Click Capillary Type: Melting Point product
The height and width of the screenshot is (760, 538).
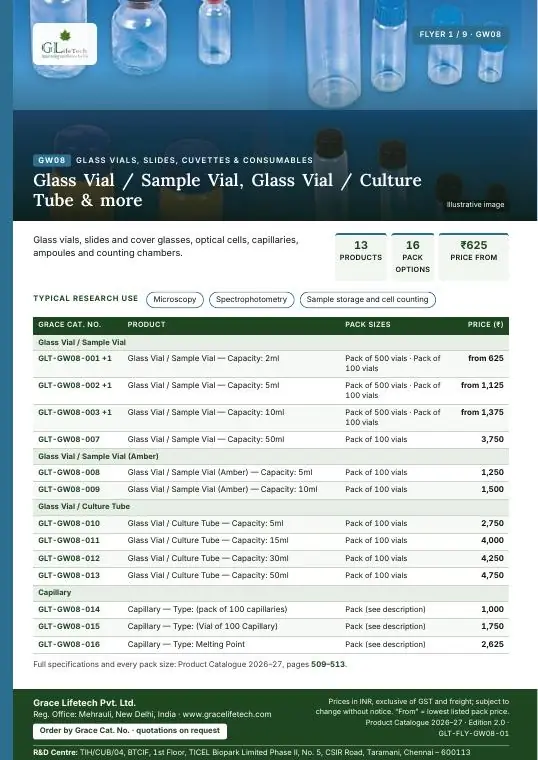186,644
